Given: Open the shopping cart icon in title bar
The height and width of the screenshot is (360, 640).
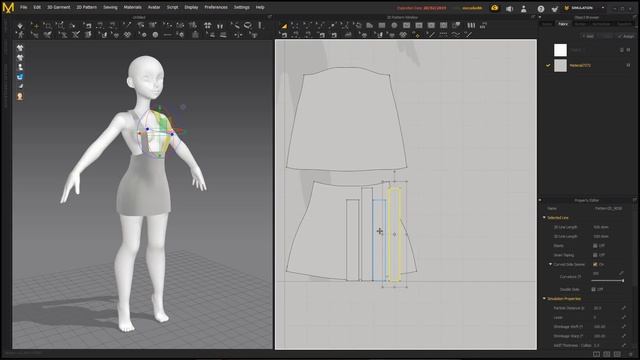Looking at the screenshot, I should pyautogui.click(x=554, y=9).
